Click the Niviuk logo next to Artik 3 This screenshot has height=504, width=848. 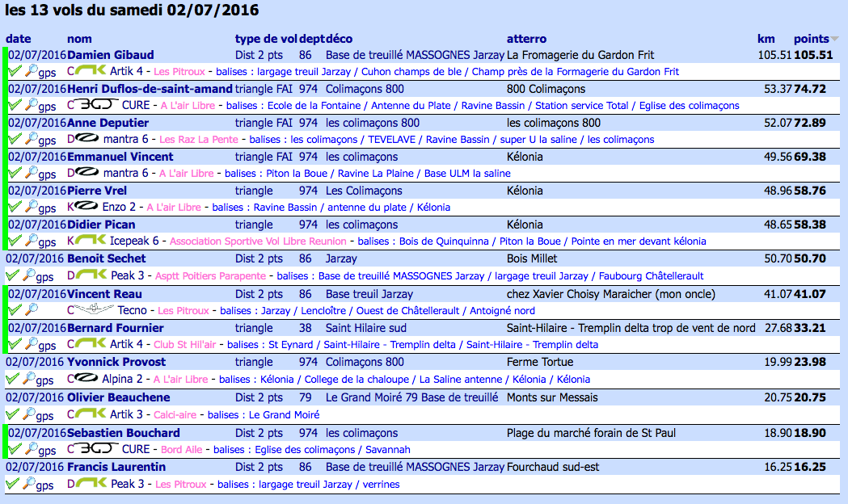click(x=91, y=414)
